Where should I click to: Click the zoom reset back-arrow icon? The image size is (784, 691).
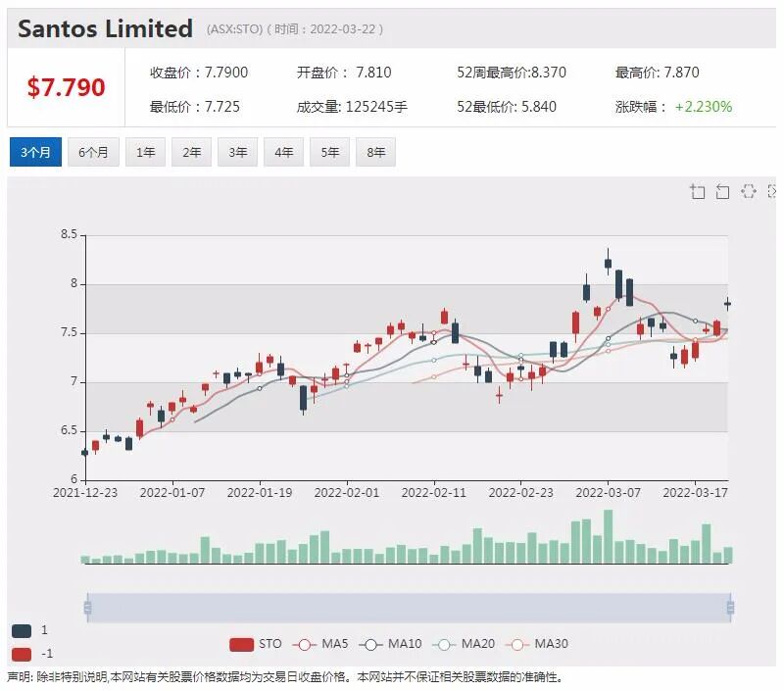click(722, 191)
